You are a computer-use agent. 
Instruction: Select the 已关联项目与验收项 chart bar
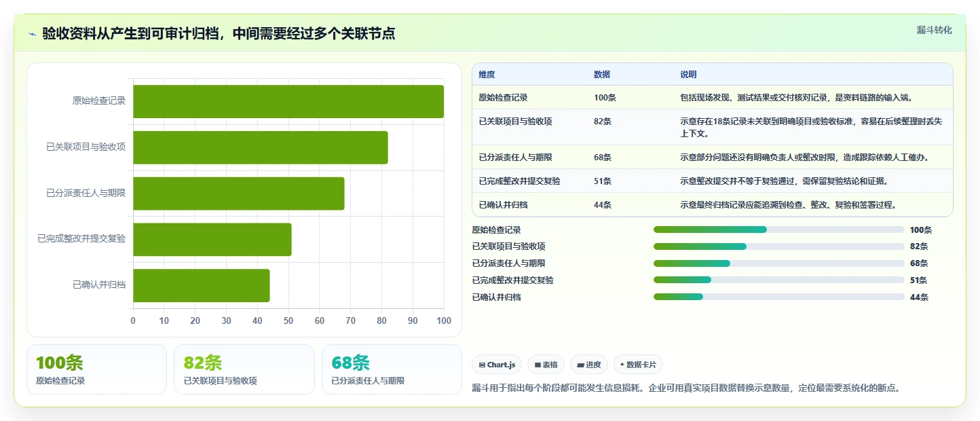point(261,147)
